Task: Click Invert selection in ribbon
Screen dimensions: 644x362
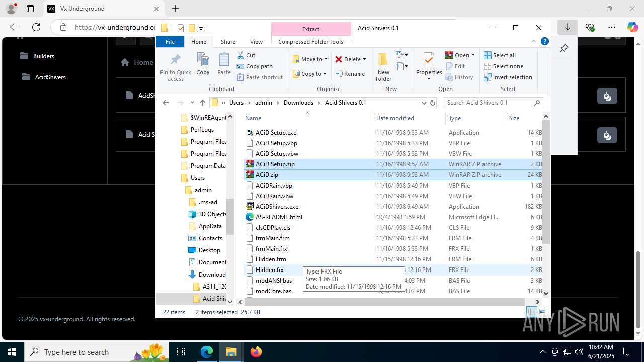Action: [x=508, y=77]
